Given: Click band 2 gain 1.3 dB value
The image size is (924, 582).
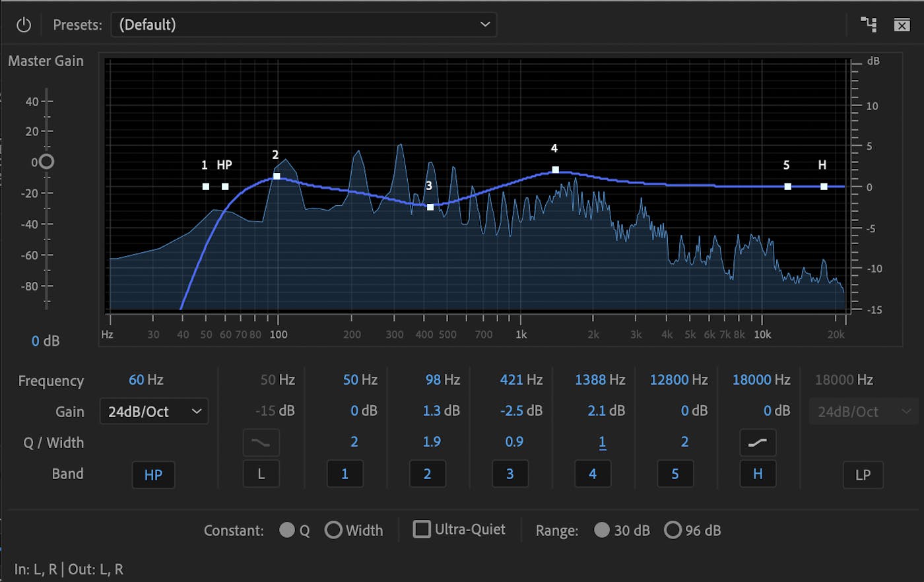Looking at the screenshot, I should 442,410.
